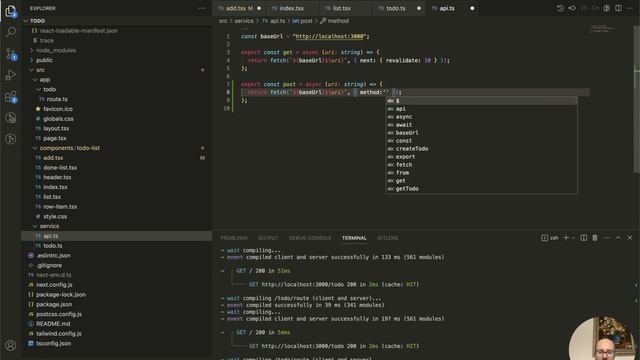Click the editor vertical scrollbar
Image resolution: width=640 pixels, height=360 pixels.
click(637, 100)
